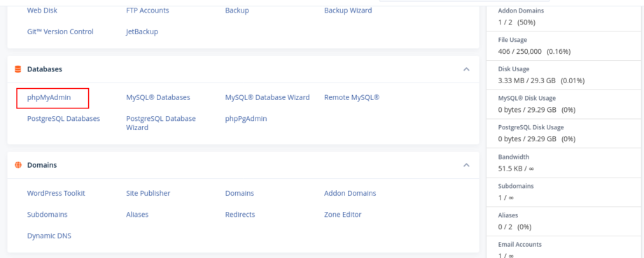Image resolution: width=644 pixels, height=258 pixels.
Task: Open Dynamic DNS
Action: pyautogui.click(x=49, y=236)
